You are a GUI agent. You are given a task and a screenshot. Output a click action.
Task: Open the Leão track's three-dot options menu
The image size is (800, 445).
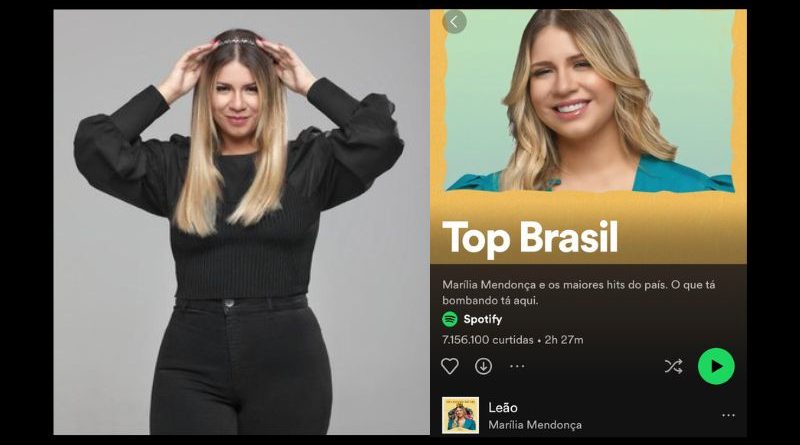pyautogui.click(x=728, y=415)
